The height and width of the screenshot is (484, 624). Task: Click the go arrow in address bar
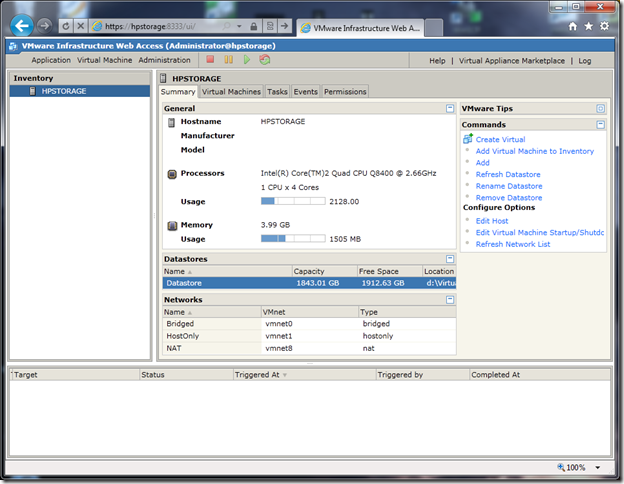click(284, 26)
